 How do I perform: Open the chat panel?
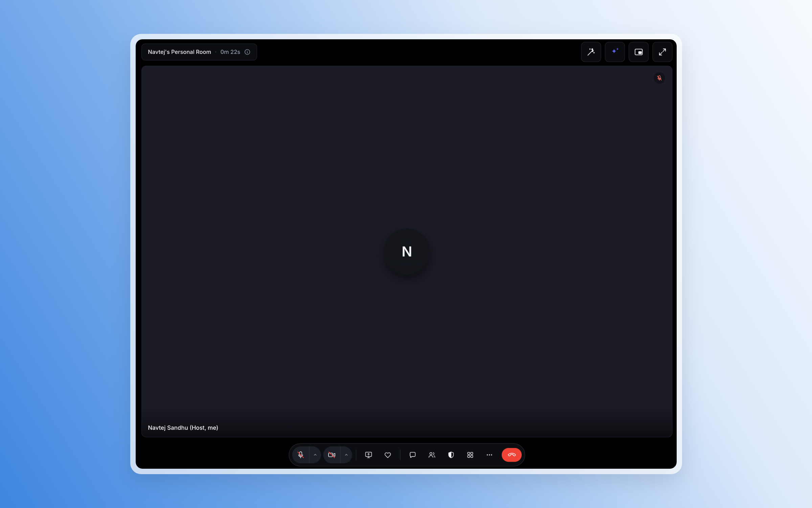(412, 455)
